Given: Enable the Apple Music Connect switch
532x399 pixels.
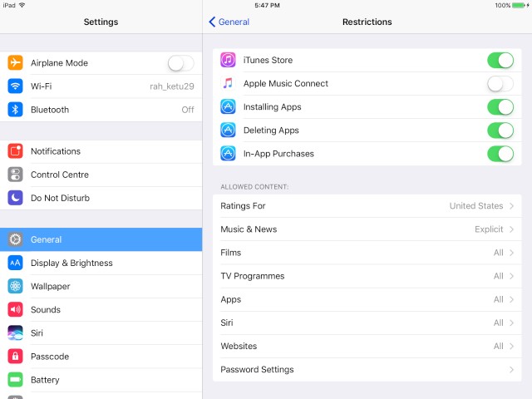Looking at the screenshot, I should point(500,84).
